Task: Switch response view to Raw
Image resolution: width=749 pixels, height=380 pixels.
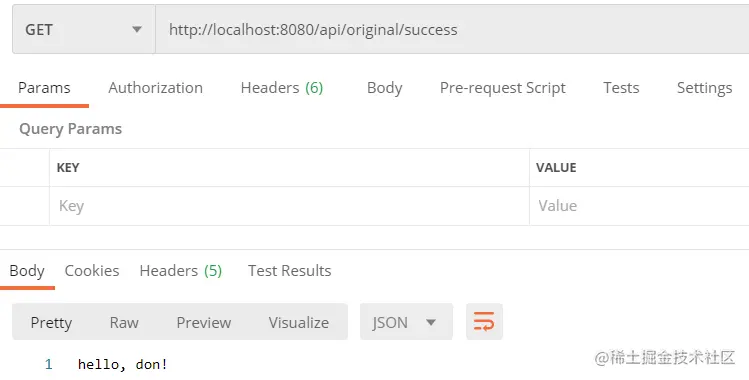Action: [x=124, y=322]
